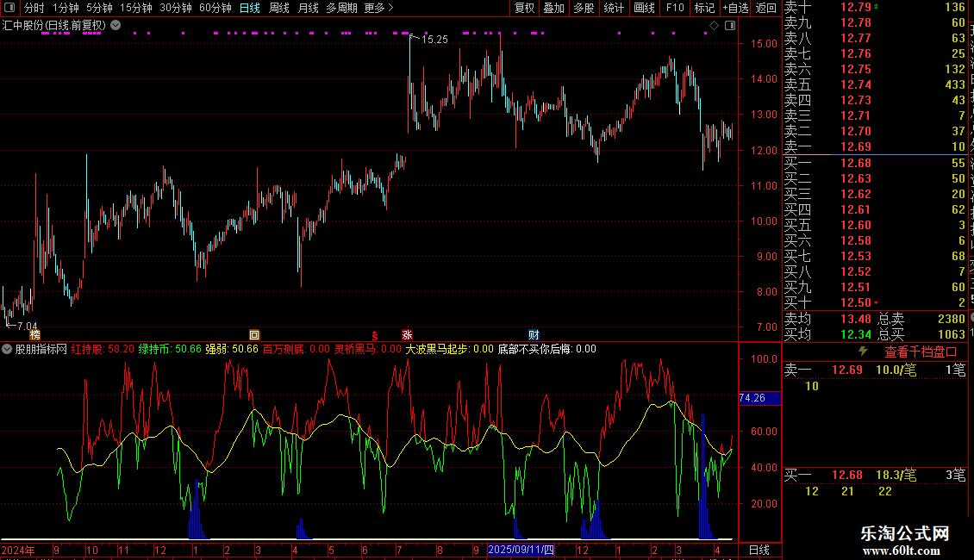Click the 买一 18.3/笔 detail row
Viewport: 974px width, 560px height.
click(x=875, y=475)
